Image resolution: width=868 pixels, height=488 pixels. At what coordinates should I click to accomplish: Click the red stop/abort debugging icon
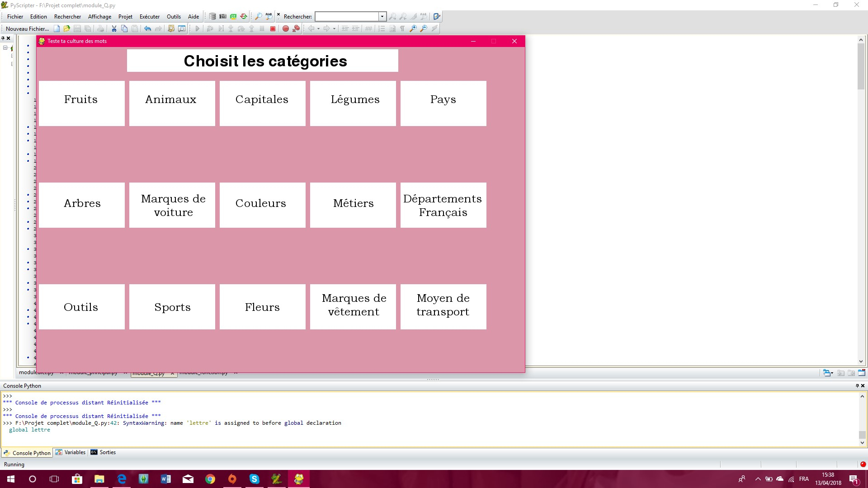273,28
